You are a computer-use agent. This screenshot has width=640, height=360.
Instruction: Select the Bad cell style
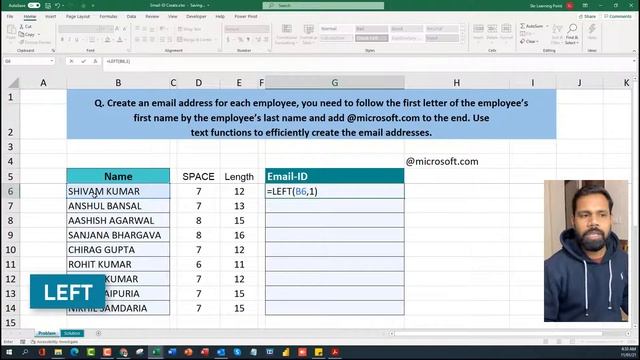click(371, 29)
